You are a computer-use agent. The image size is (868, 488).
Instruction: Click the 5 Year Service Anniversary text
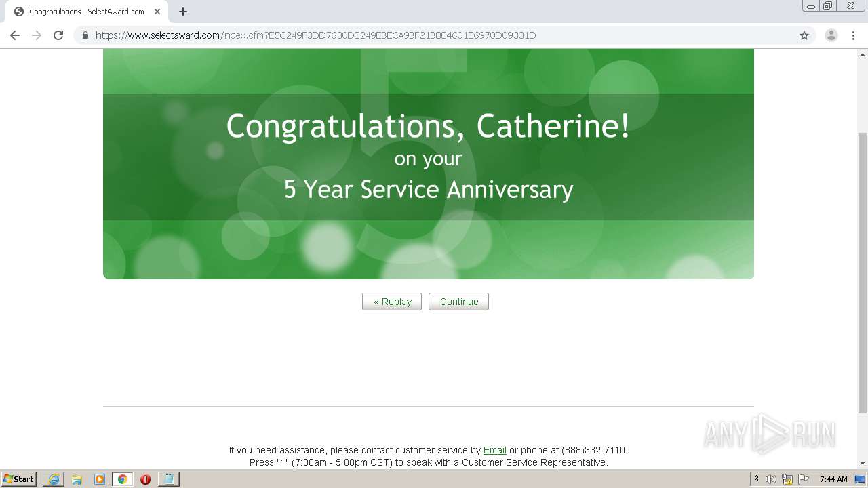pyautogui.click(x=429, y=189)
